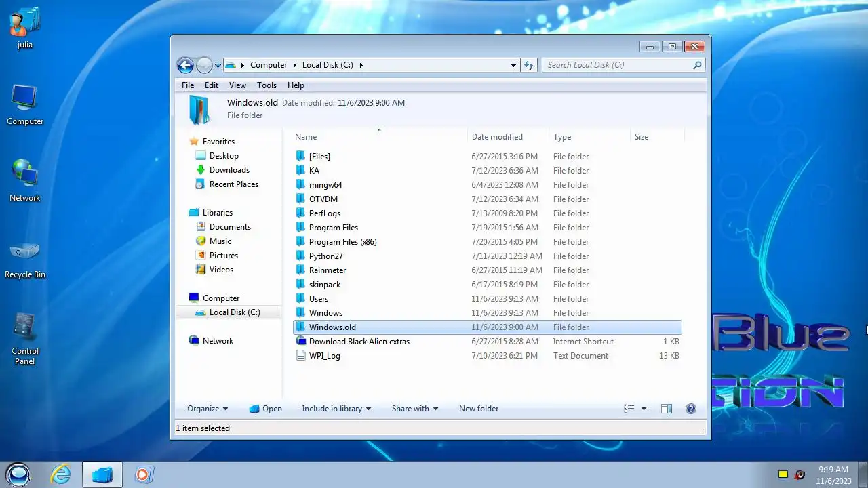This screenshot has height=488, width=868.
Task: Open the view options dropdown arrow
Action: point(644,409)
